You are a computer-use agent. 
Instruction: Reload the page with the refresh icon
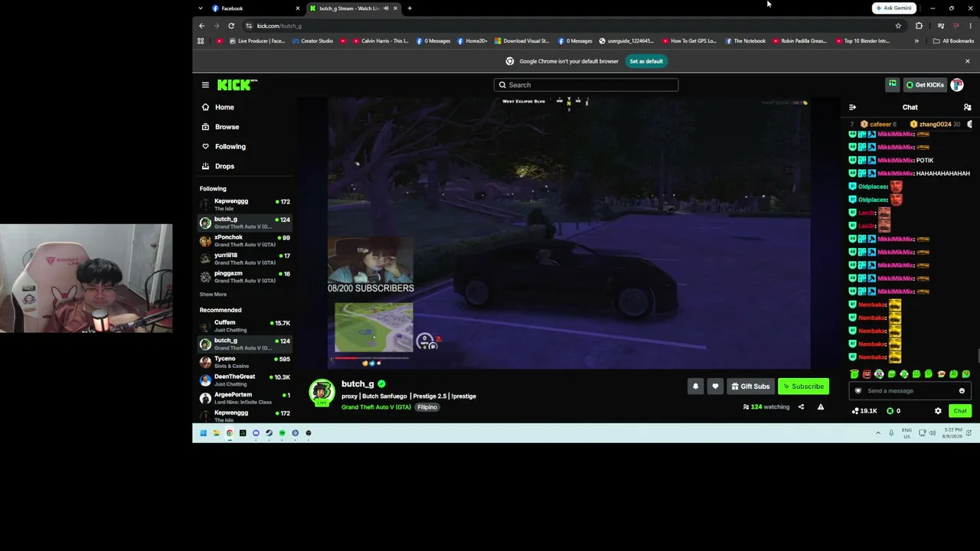231,26
